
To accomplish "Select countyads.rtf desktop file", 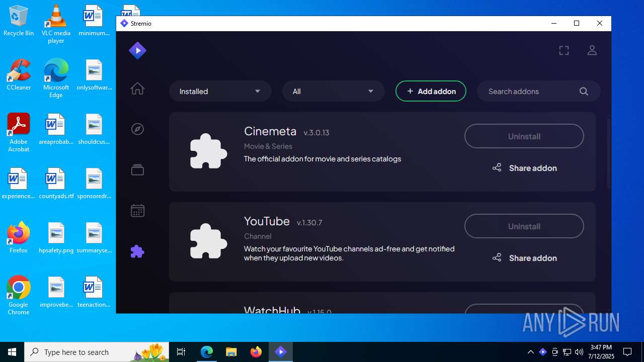I will [56, 184].
